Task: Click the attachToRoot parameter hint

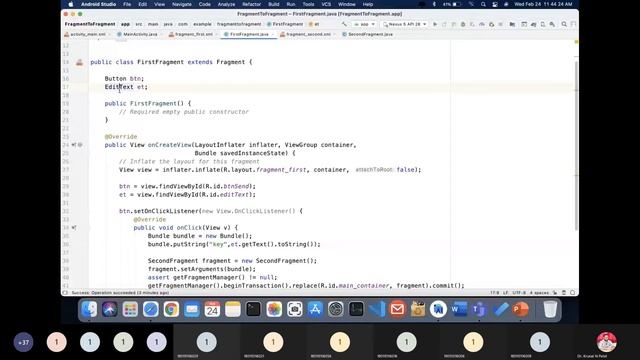Action: pos(374,169)
